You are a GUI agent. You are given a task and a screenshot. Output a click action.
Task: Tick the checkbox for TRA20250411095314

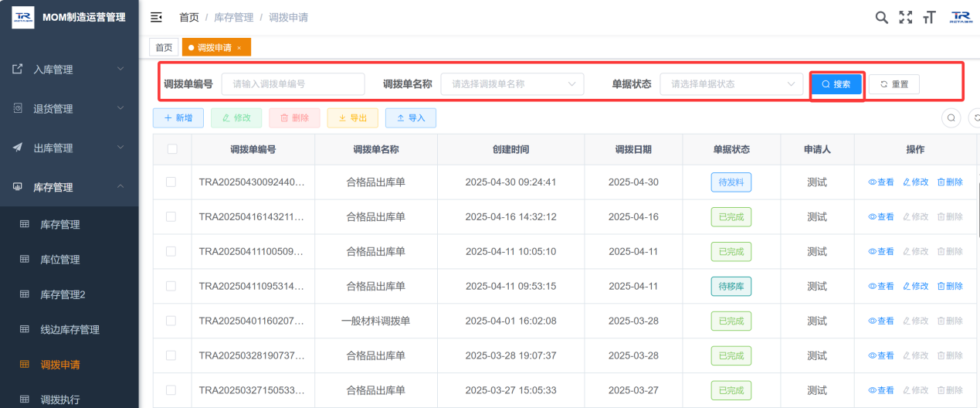pyautogui.click(x=171, y=286)
